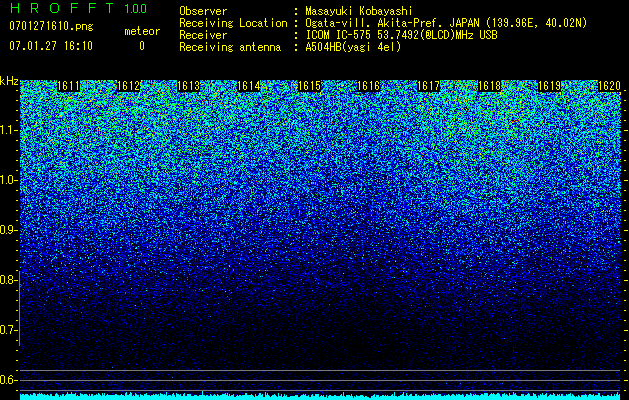Click the 0.9 frequency axis label
This screenshot has height=400, width=629.
8,230
